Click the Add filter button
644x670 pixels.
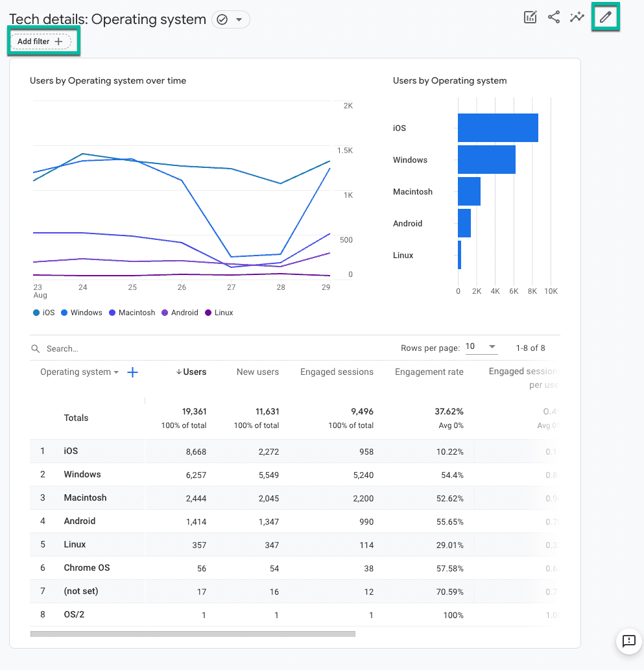[x=40, y=42]
